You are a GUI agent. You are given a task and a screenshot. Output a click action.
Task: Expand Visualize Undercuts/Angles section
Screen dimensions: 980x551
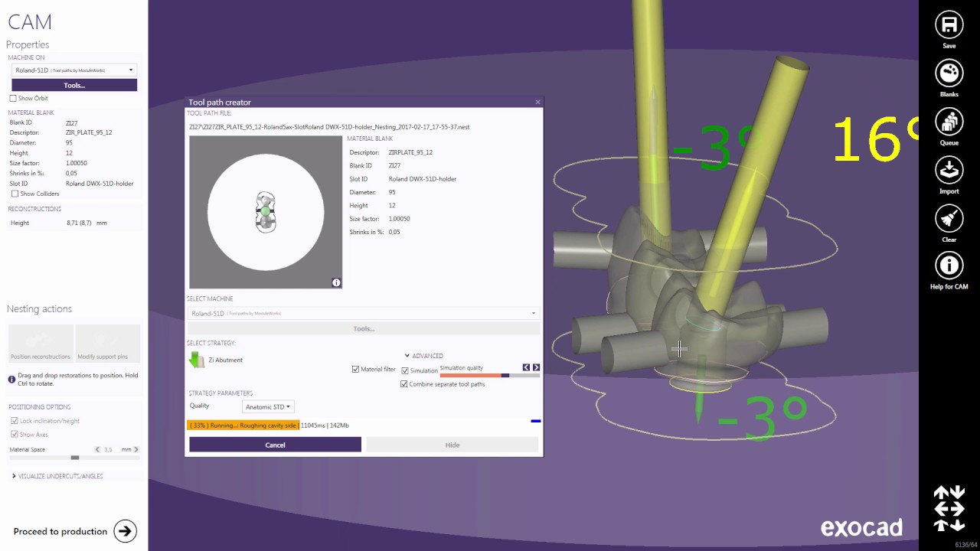point(57,476)
